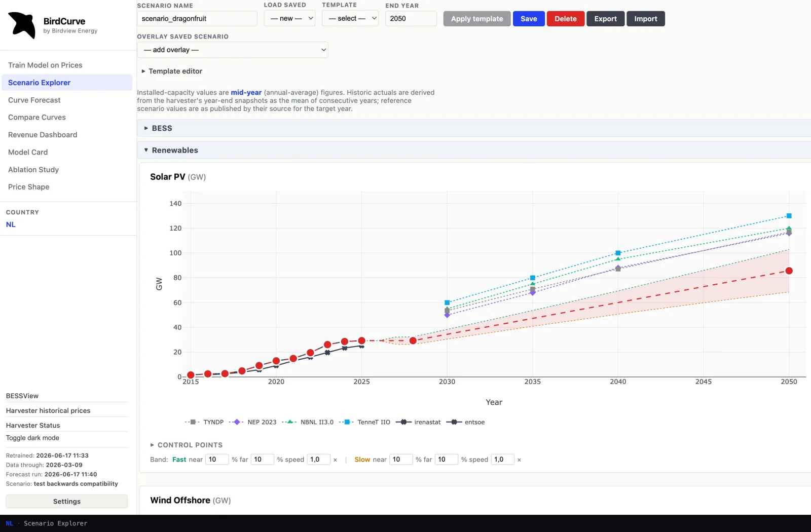Click the scenario name input field

coord(197,19)
